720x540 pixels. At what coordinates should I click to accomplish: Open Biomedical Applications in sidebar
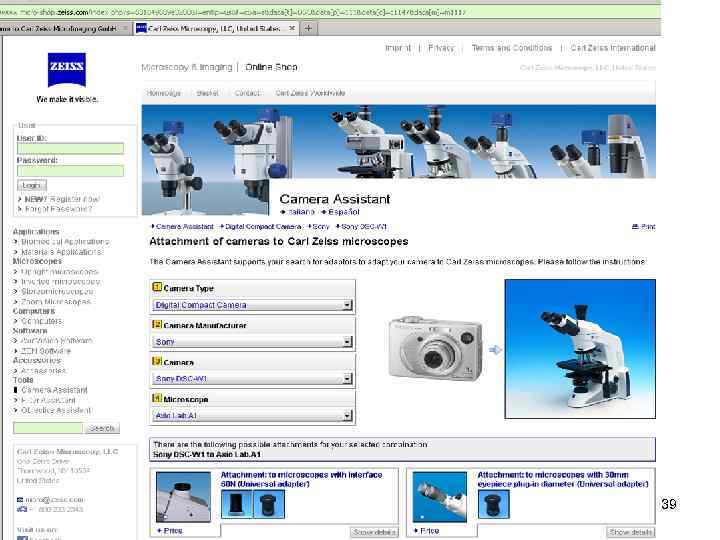point(65,242)
